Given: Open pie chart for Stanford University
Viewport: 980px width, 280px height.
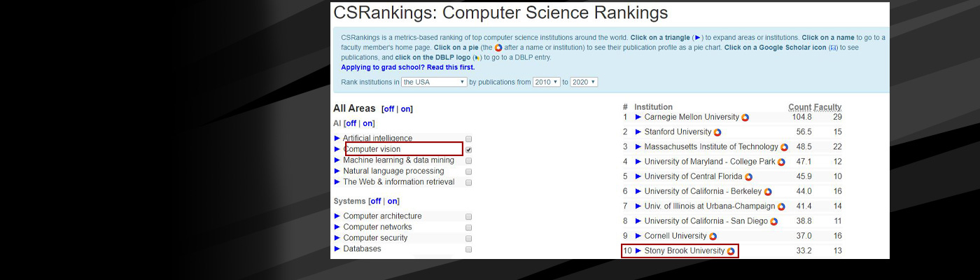Looking at the screenshot, I should (717, 132).
